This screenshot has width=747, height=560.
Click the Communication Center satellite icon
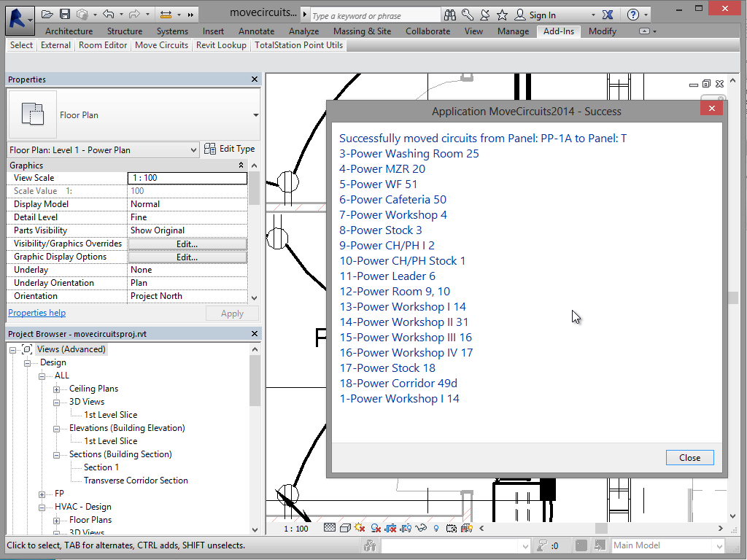click(x=484, y=15)
